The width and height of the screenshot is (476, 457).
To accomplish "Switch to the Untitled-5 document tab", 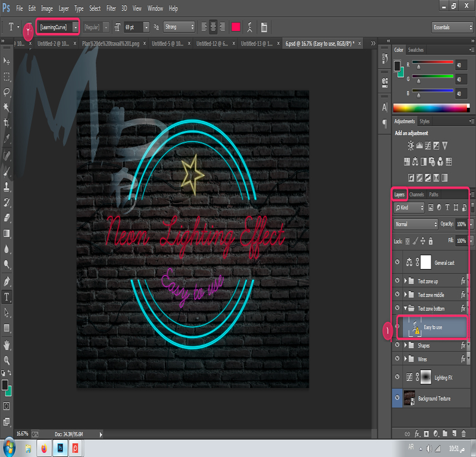I will pyautogui.click(x=168, y=43).
